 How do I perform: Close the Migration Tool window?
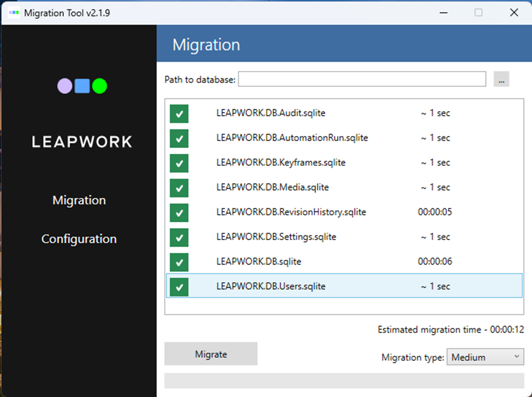click(514, 13)
